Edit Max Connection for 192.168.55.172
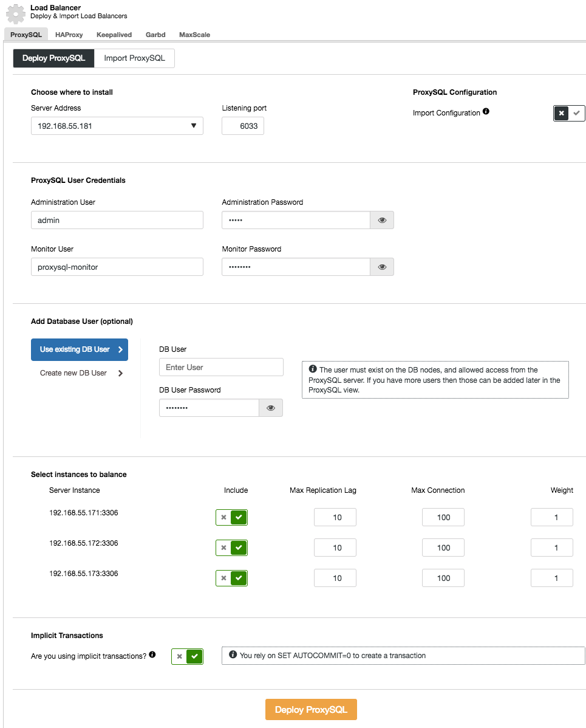The height and width of the screenshot is (728, 586). coord(443,548)
